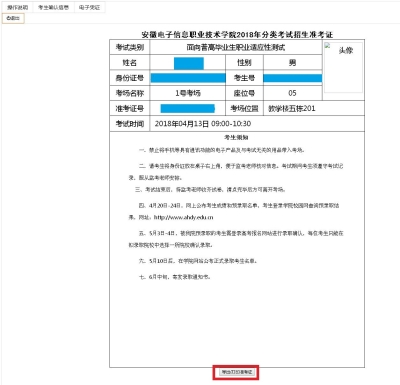Image resolution: width=400 pixels, height=385 pixels.
Task: Click the redacted 身份证号 value
Action: [x=188, y=78]
